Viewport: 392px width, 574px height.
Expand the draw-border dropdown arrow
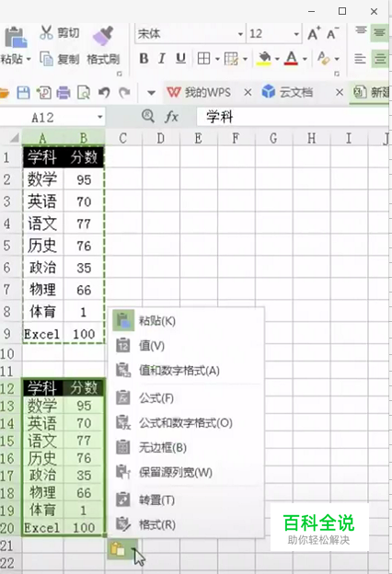pos(245,59)
